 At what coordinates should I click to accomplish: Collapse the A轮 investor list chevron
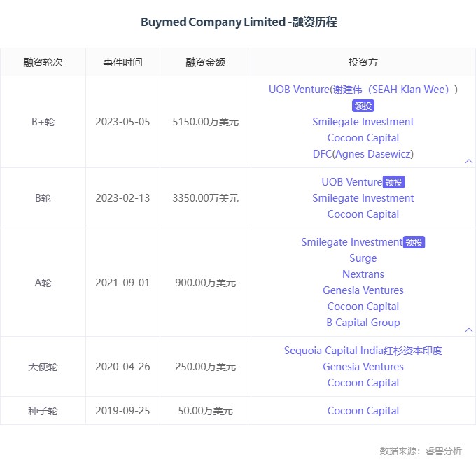pos(468,330)
